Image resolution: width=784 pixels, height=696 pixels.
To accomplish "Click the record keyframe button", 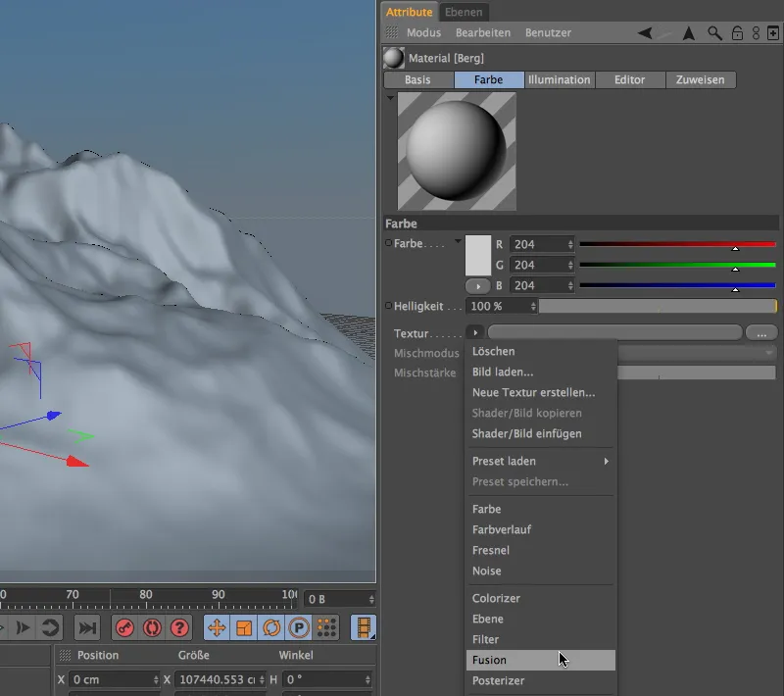I will click(x=124, y=628).
